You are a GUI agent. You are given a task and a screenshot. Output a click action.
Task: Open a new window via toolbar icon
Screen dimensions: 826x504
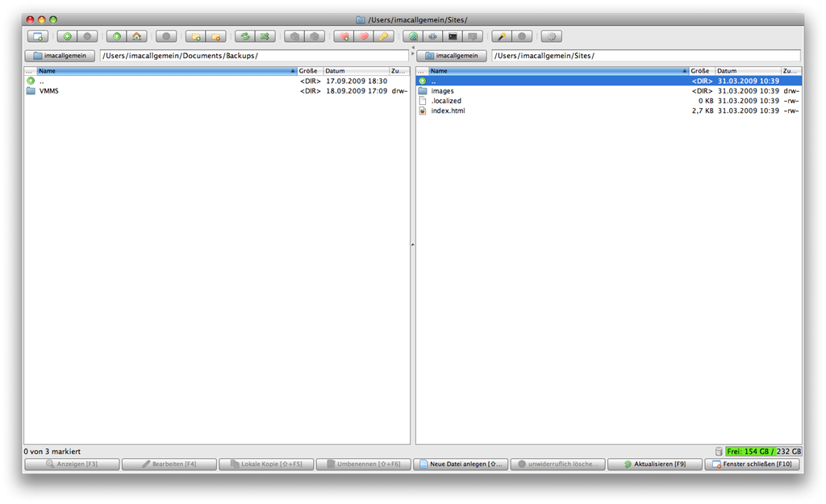(37, 36)
